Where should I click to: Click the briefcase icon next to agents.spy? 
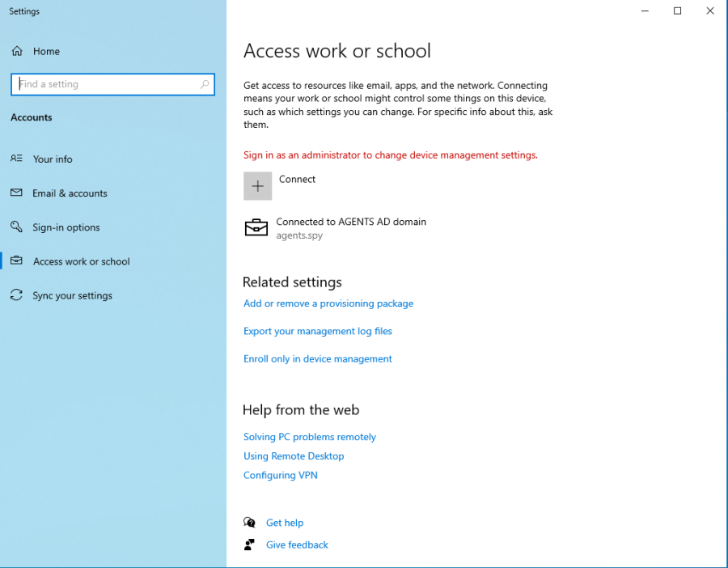click(256, 227)
